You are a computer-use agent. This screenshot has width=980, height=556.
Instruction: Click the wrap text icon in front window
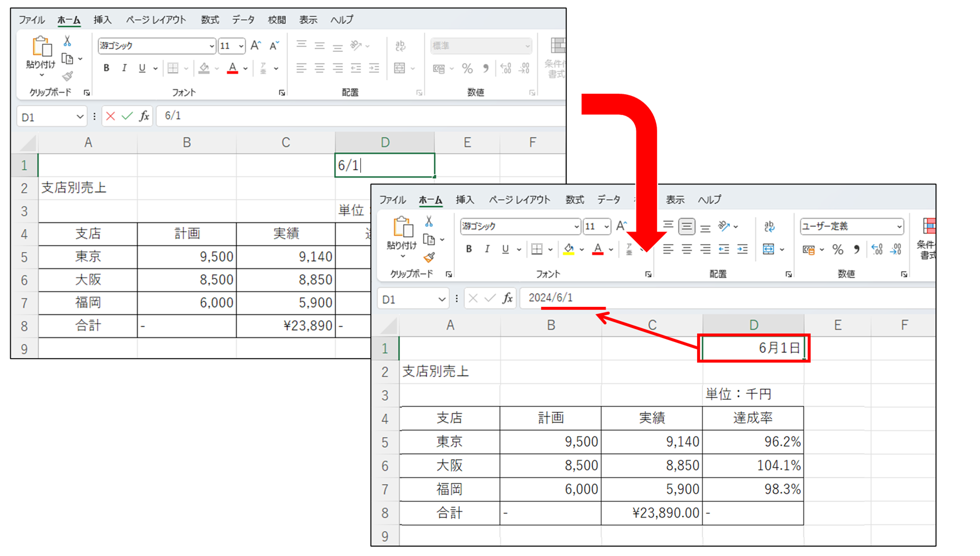(x=769, y=226)
